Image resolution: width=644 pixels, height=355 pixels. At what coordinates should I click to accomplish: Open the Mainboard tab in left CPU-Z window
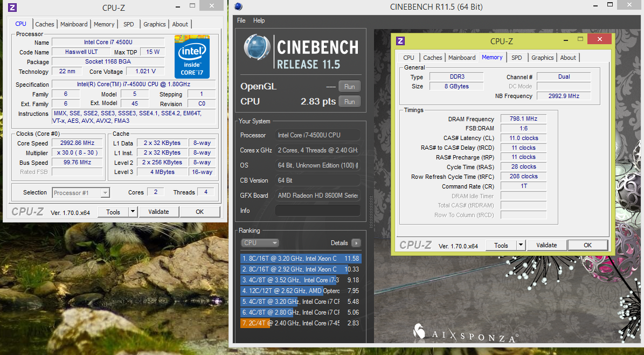tap(74, 24)
